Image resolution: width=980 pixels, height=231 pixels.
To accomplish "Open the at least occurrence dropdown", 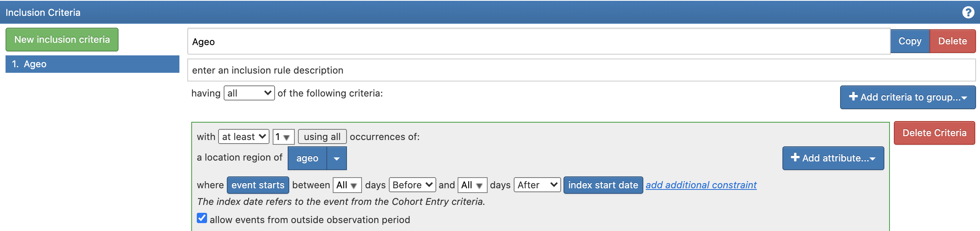I will point(243,136).
